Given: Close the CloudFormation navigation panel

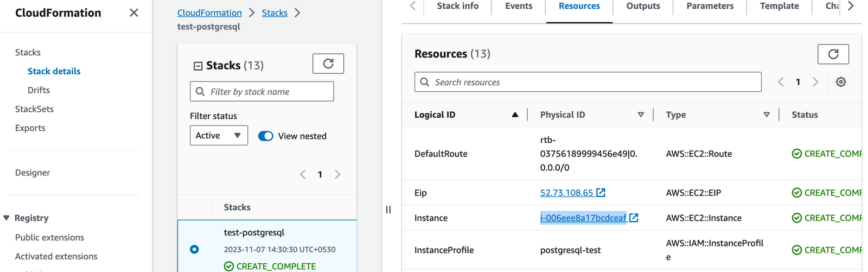Looking at the screenshot, I should click(134, 12).
